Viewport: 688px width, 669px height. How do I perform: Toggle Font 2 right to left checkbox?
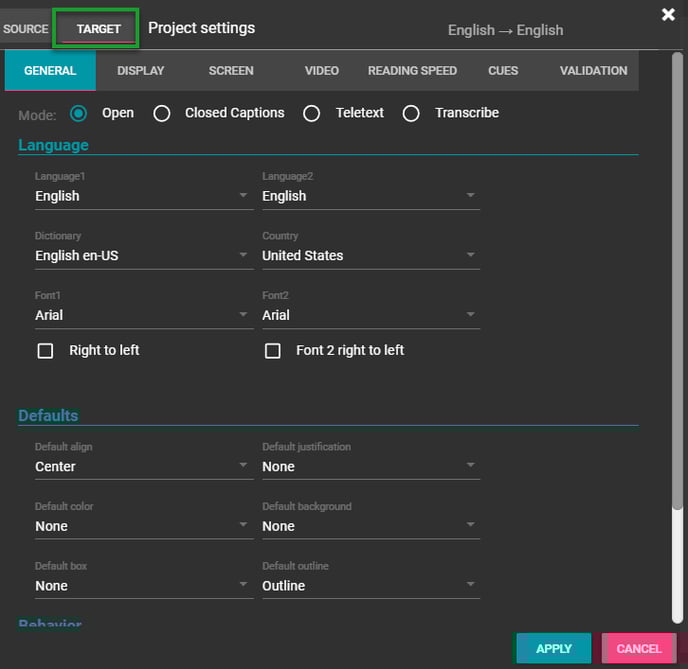(272, 351)
